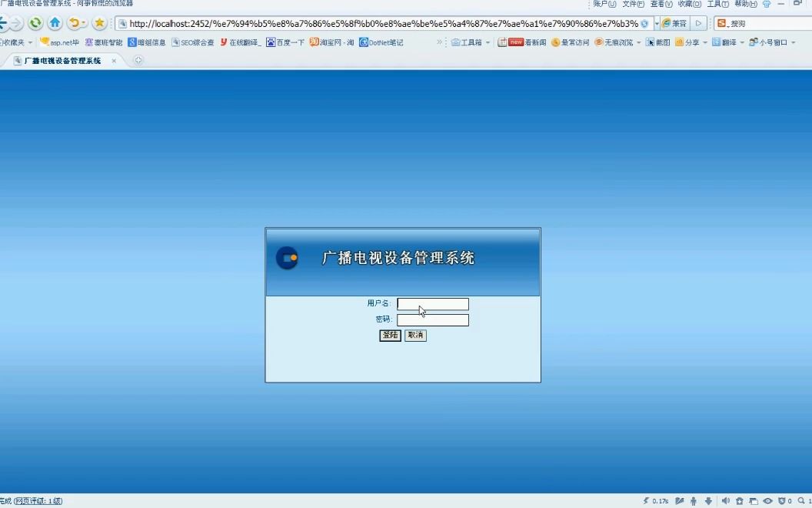The height and width of the screenshot is (508, 812).
Task: Select the 截图 screenshot icon on the toolbar
Action: pos(651,44)
